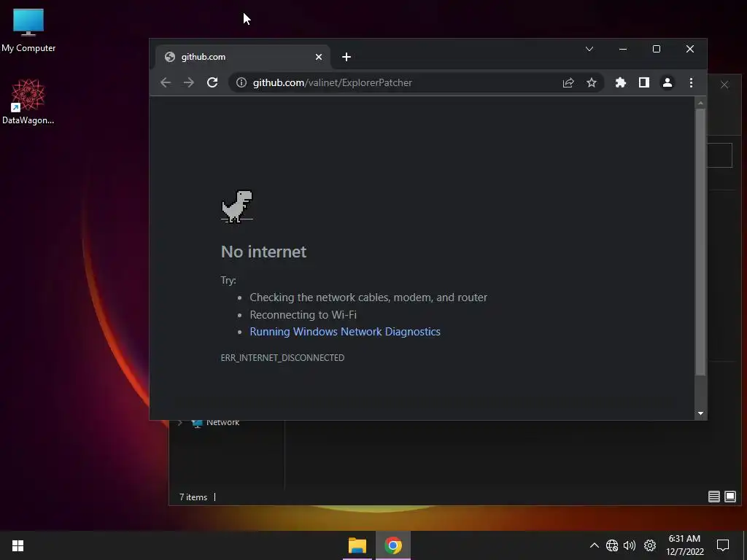View site information icon in address bar
Screen dimensions: 747x560
point(241,82)
